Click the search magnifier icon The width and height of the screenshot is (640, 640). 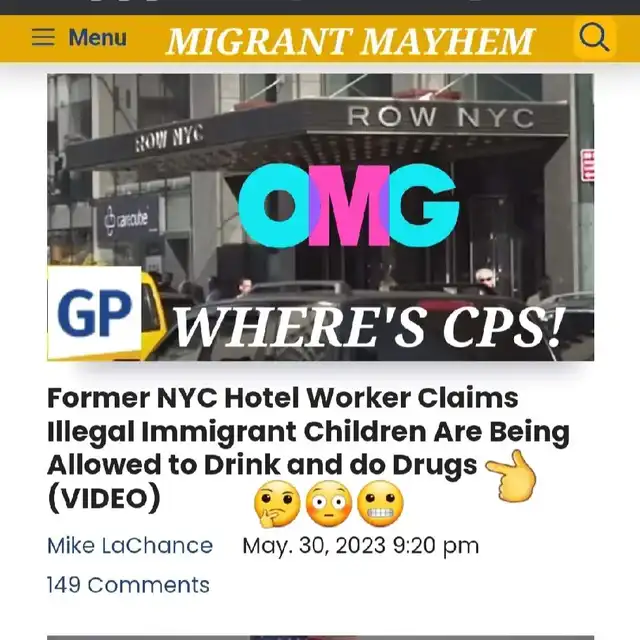[x=594, y=38]
